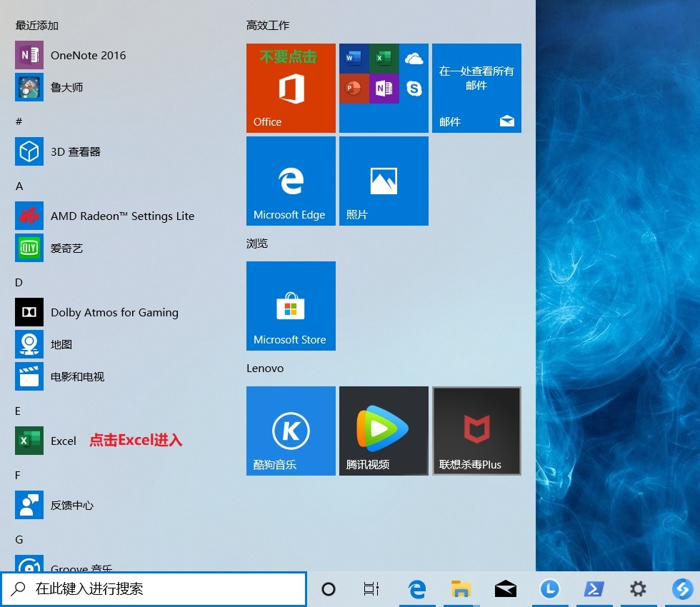Open Word in the Office apps tile

click(x=354, y=58)
